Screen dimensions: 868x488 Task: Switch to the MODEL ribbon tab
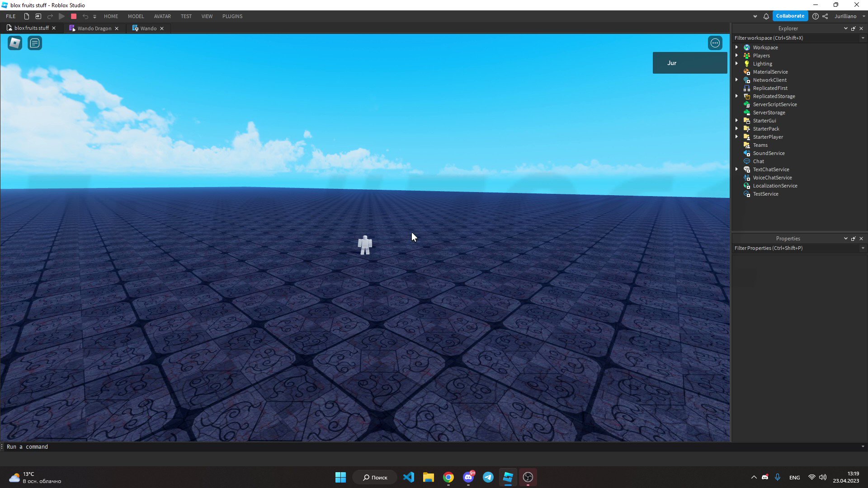136,16
